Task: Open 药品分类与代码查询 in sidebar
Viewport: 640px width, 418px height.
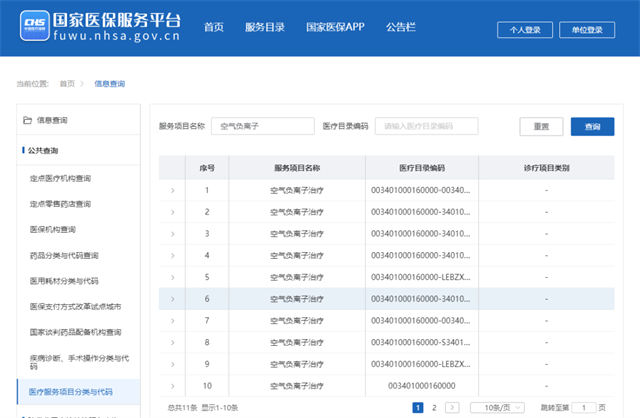Action: pos(64,256)
